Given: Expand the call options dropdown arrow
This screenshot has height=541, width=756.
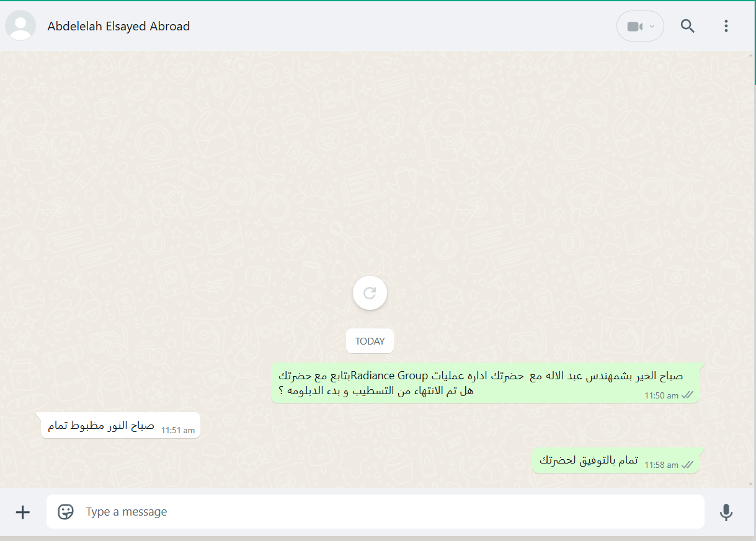Looking at the screenshot, I should pyautogui.click(x=652, y=27).
